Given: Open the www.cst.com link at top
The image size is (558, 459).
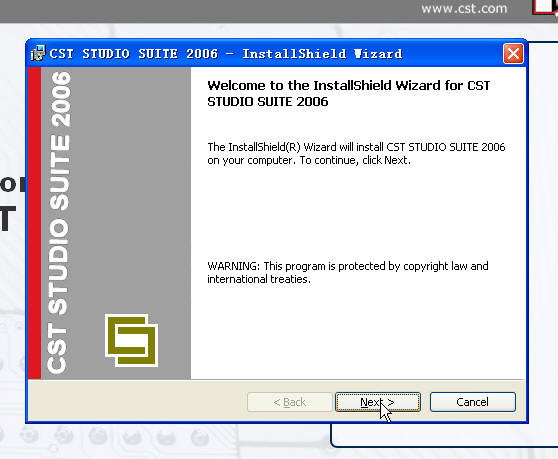Looking at the screenshot, I should coord(464,8).
